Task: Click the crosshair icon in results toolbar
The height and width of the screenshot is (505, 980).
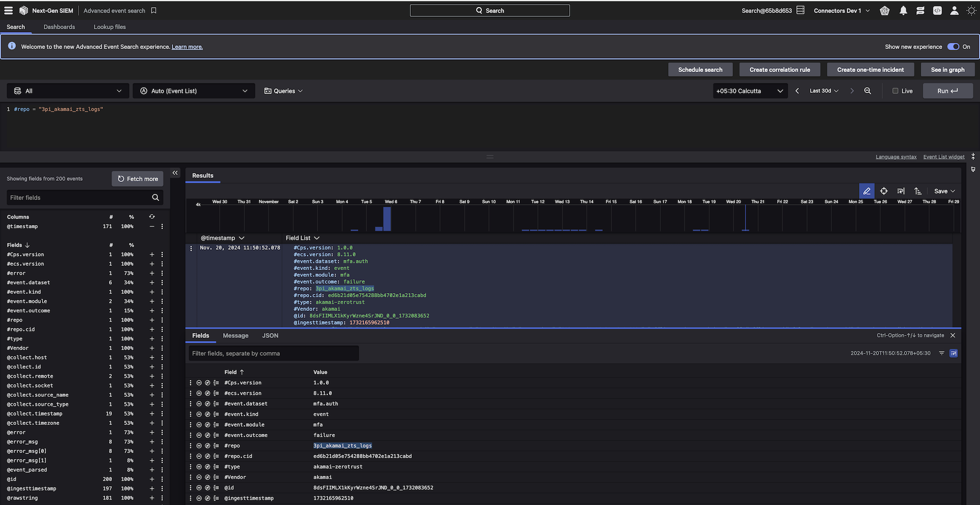Action: [x=884, y=191]
